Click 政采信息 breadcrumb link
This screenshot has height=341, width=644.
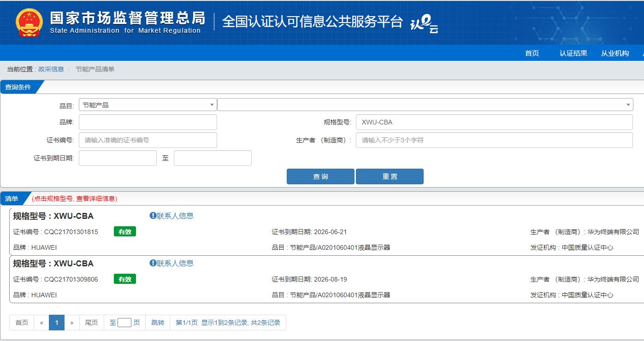[51, 69]
